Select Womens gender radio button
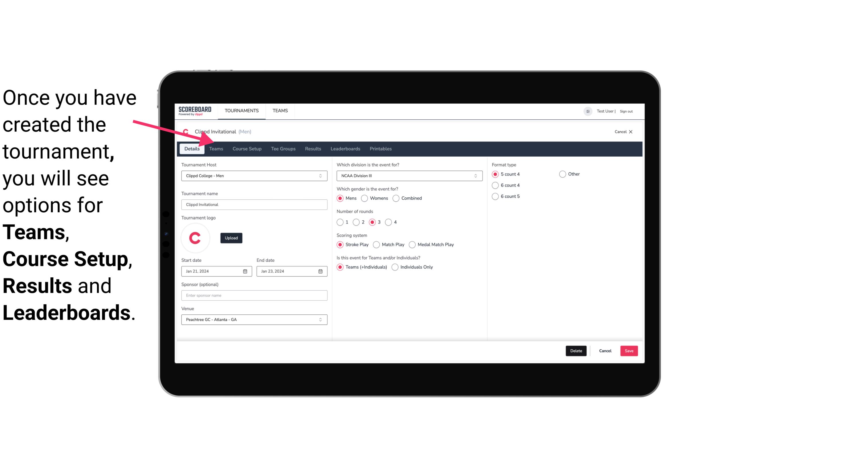This screenshot has width=868, height=467. (365, 198)
